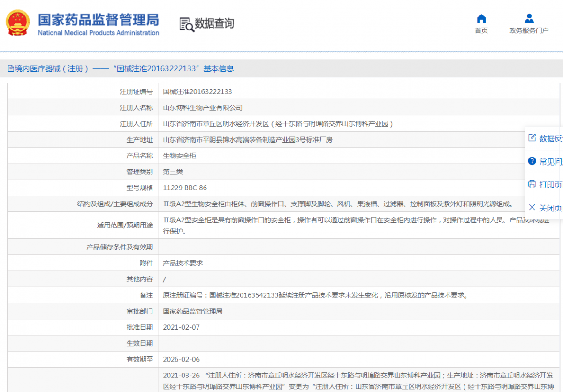Click the 国家药品监督管理局 title text
The image size is (563, 392).
[x=98, y=20]
